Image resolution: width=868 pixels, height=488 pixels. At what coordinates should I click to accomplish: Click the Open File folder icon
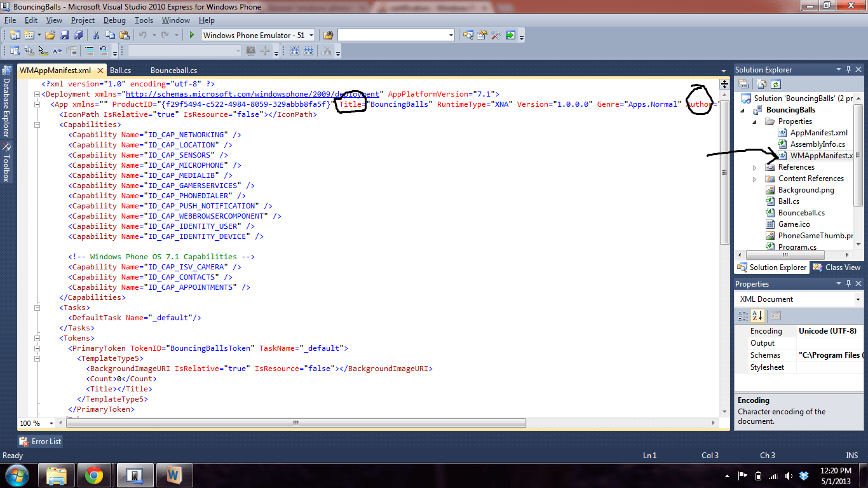(x=50, y=36)
